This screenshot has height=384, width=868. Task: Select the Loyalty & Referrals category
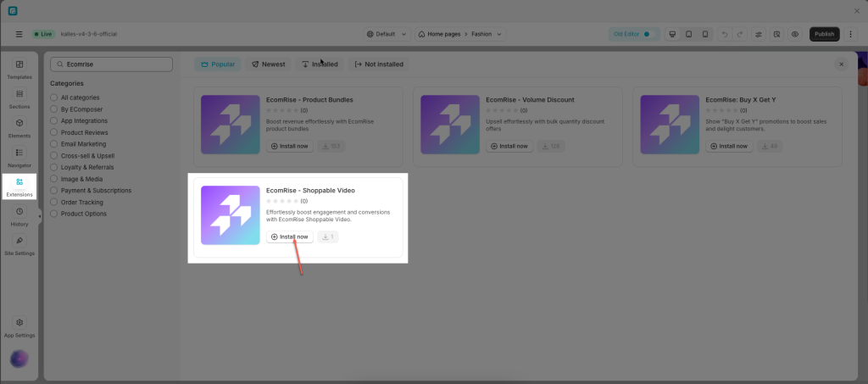pos(82,167)
